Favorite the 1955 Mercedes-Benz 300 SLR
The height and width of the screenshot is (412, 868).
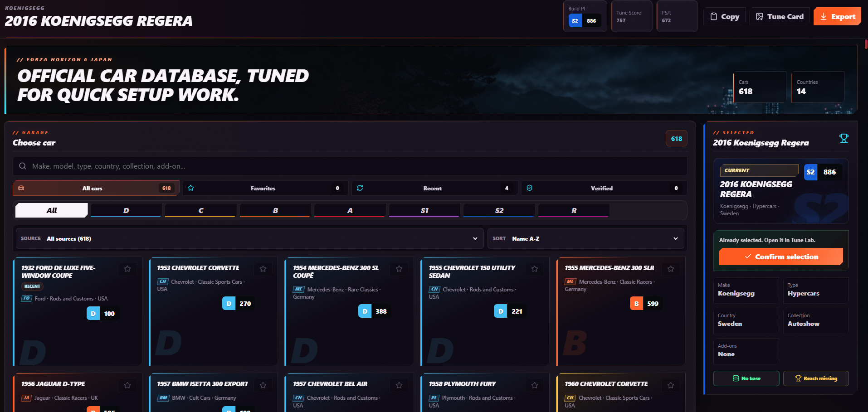pyautogui.click(x=671, y=269)
